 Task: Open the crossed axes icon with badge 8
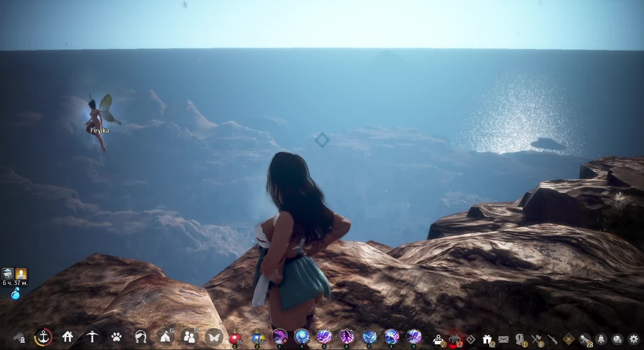[537, 339]
